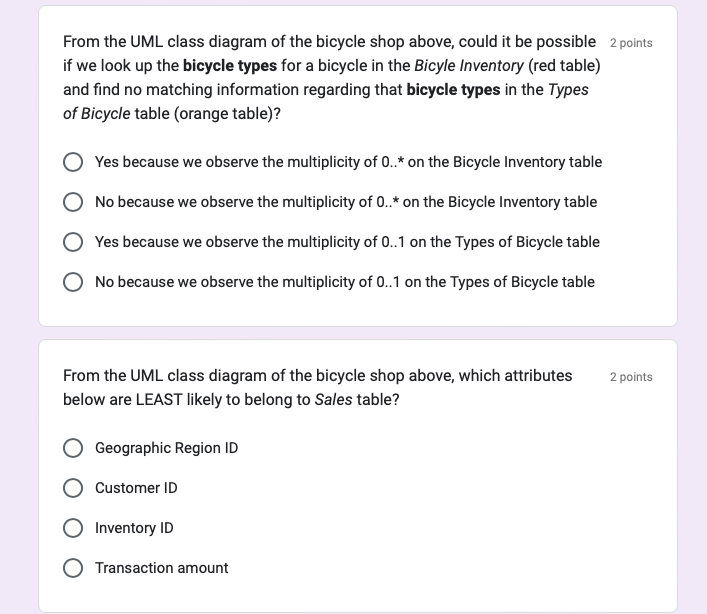Click the '2 points' label of Sales table question
This screenshot has height=614, width=707.
pos(631,377)
